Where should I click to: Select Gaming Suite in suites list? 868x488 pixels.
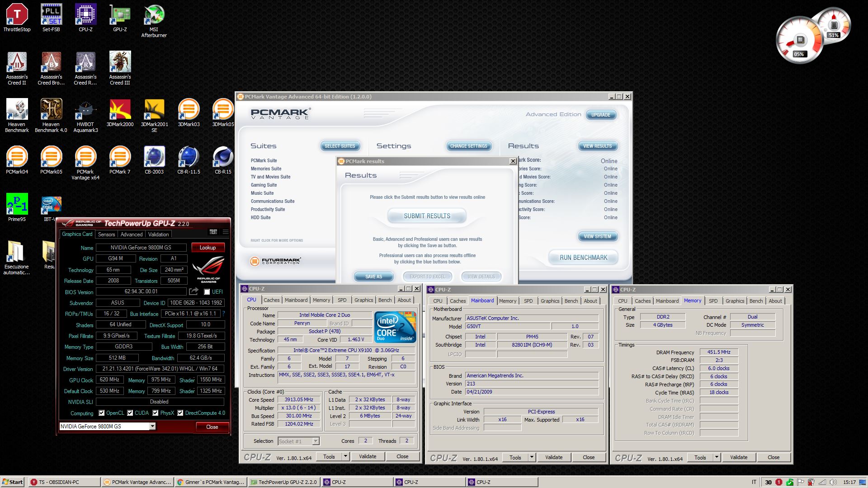click(264, 185)
